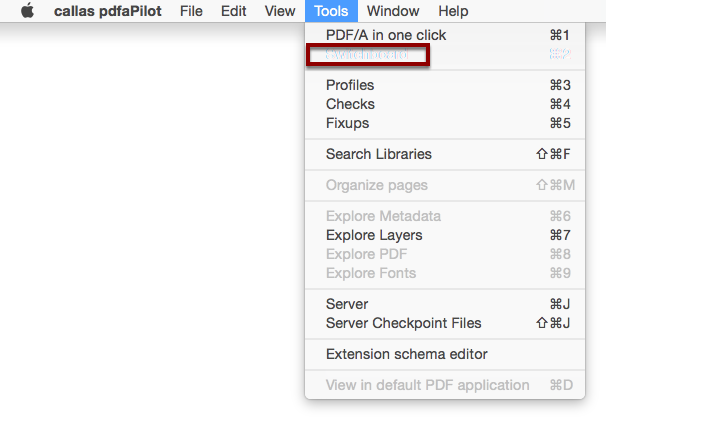728x421 pixels.
Task: Select Explore PDF entry
Action: click(x=445, y=254)
